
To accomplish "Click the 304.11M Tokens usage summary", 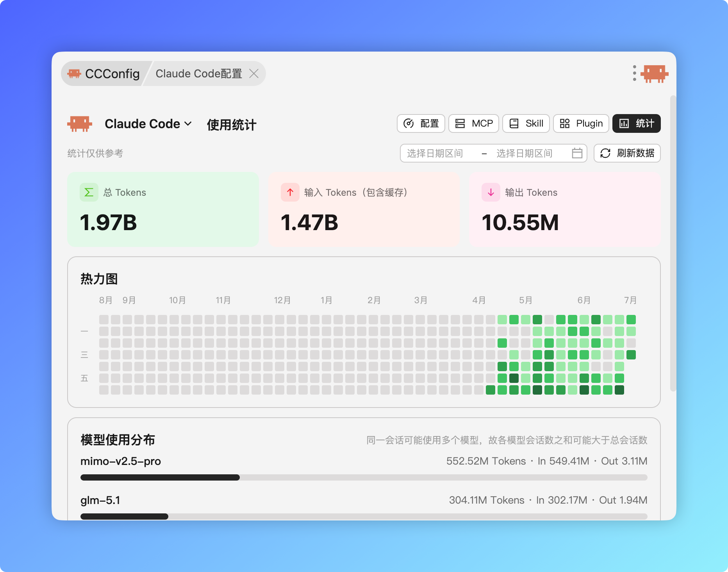I will (x=548, y=500).
